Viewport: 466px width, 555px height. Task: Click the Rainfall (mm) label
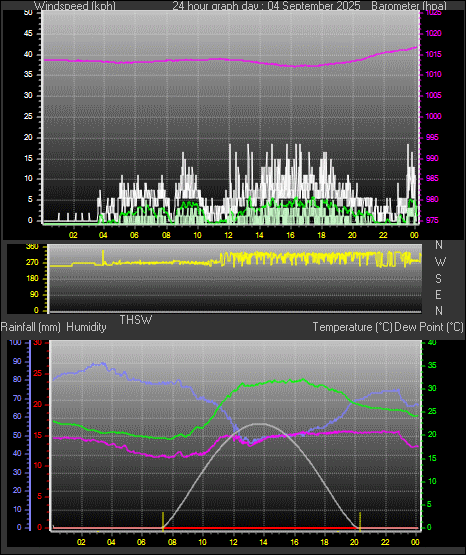pyautogui.click(x=31, y=327)
